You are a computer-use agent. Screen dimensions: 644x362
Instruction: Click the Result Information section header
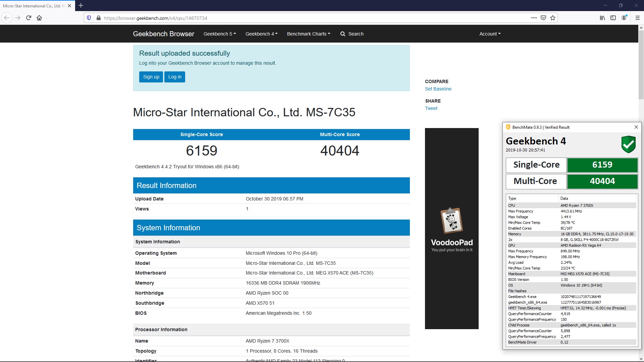click(x=271, y=185)
